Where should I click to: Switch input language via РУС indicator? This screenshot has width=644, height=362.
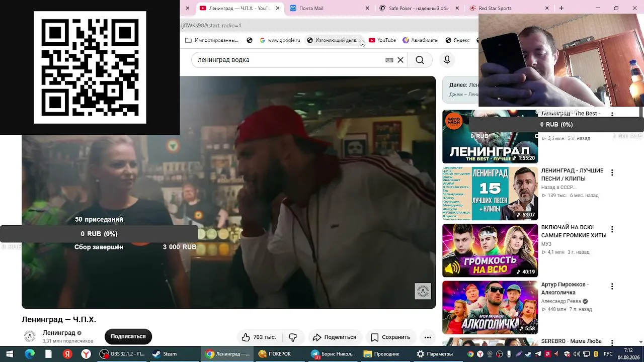click(x=608, y=354)
